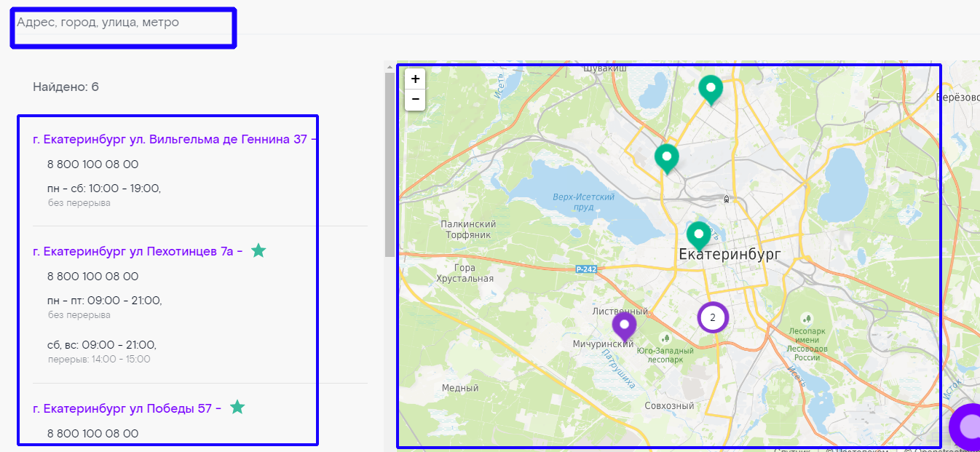This screenshot has width=980, height=452.
Task: Click the green star beside Победы 57
Action: click(x=237, y=407)
